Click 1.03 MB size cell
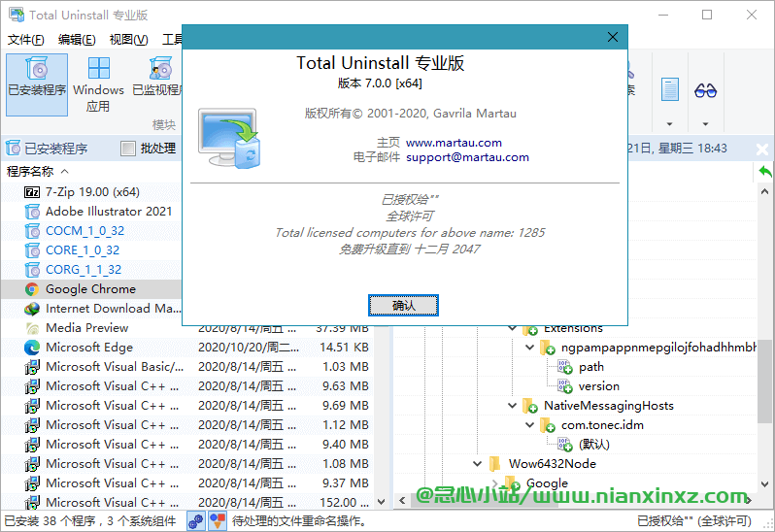This screenshot has height=532, width=775. (x=346, y=367)
